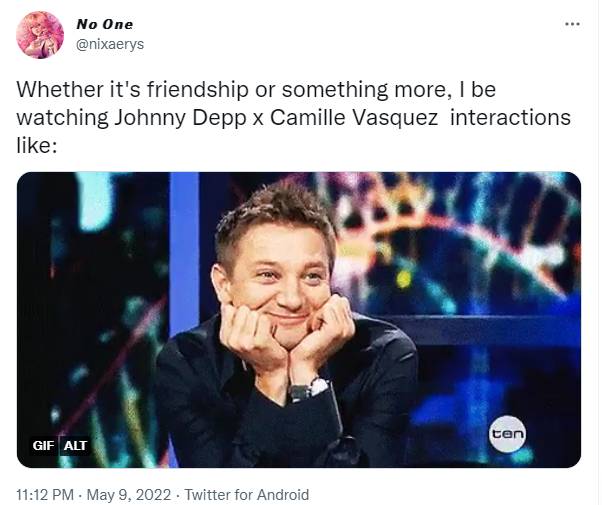Click the ten network logo watermark

click(507, 434)
